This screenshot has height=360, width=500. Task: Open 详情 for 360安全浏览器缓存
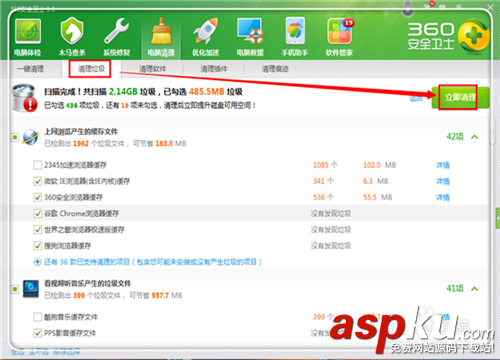[x=443, y=197]
